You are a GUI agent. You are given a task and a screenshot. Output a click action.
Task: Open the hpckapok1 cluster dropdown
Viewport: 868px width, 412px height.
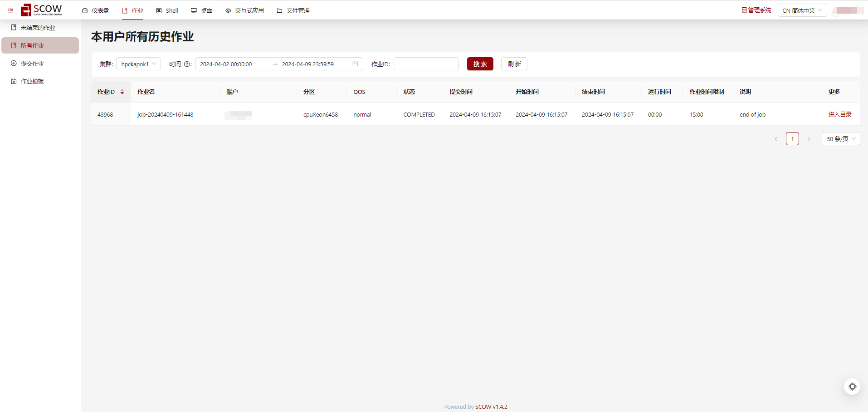coord(138,64)
